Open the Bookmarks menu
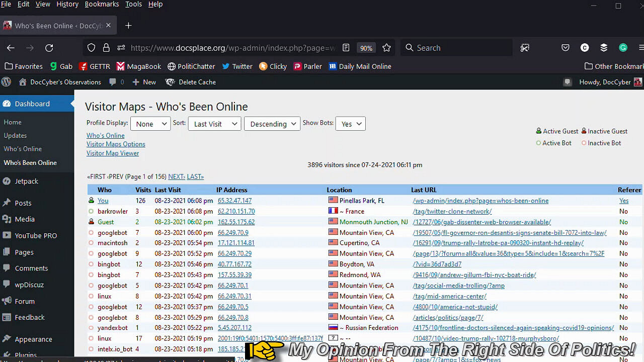 click(x=102, y=4)
